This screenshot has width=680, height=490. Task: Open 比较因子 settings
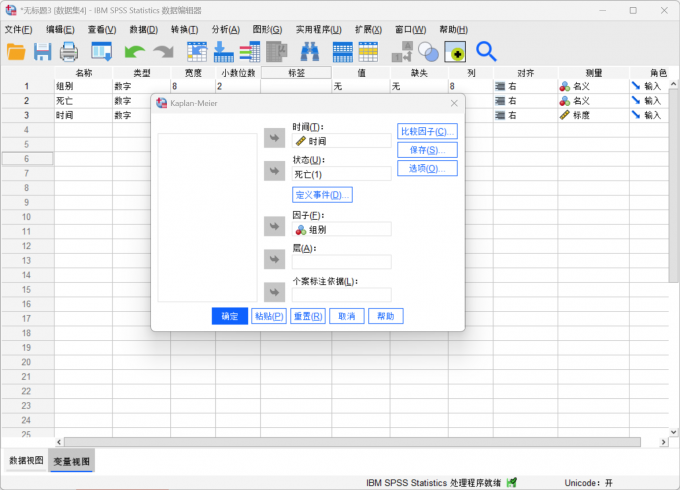(427, 131)
